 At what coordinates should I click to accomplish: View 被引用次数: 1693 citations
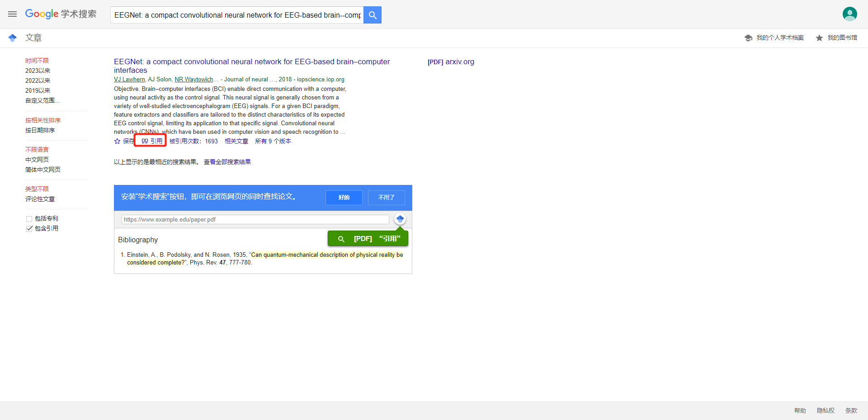click(x=193, y=141)
